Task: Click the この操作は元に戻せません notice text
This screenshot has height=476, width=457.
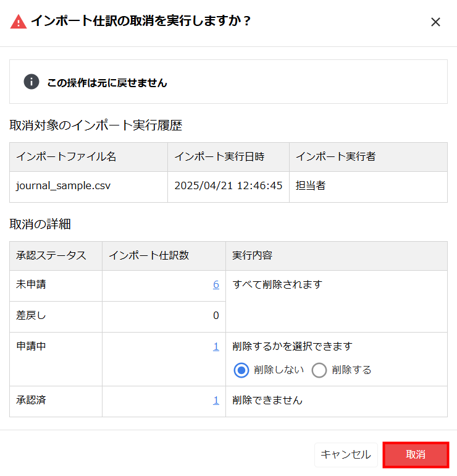Action: pyautogui.click(x=107, y=83)
